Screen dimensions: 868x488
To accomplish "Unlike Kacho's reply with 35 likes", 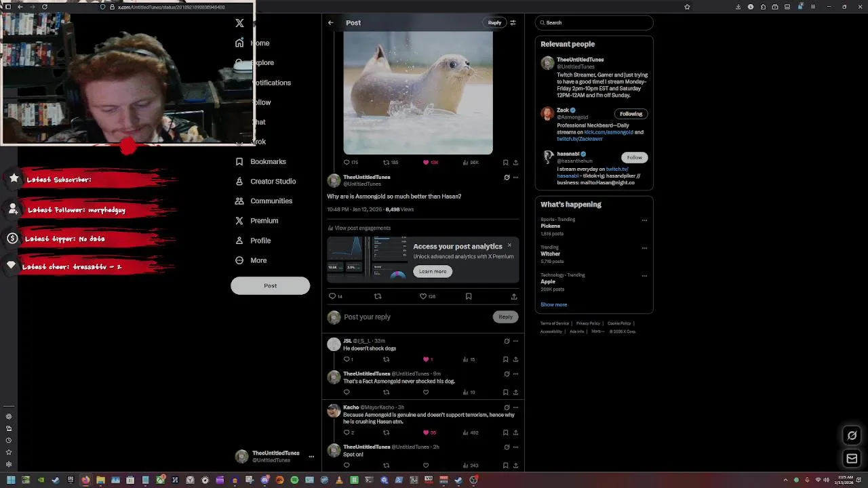I will pos(429,432).
